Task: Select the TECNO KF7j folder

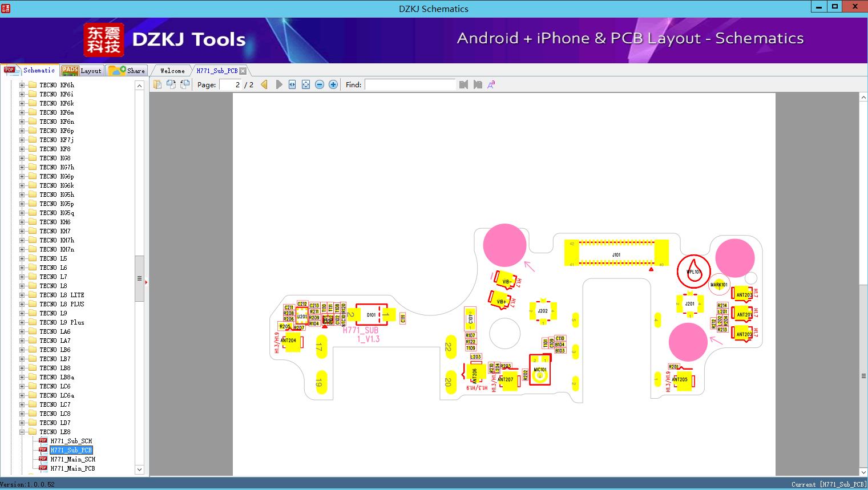Action: click(x=56, y=140)
